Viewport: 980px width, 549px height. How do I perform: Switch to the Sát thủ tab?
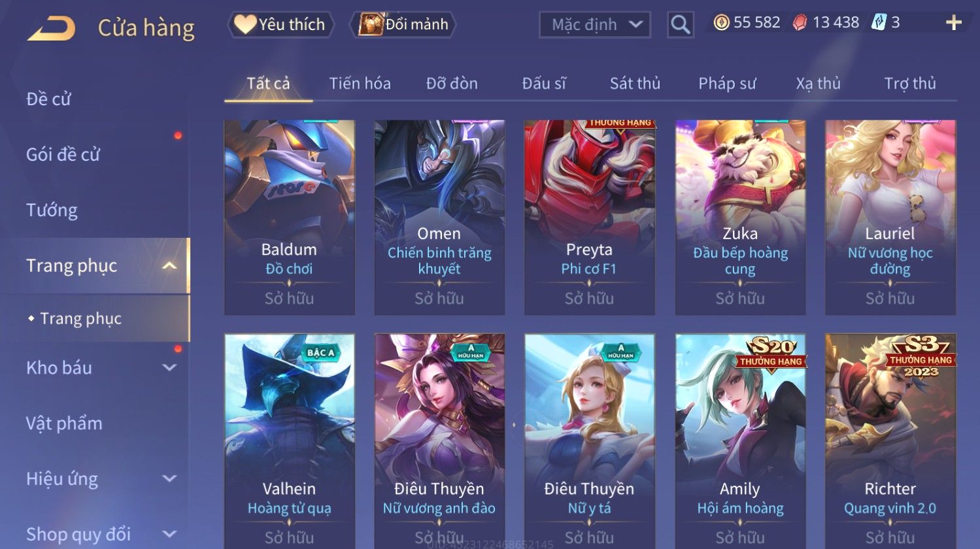[x=635, y=84]
